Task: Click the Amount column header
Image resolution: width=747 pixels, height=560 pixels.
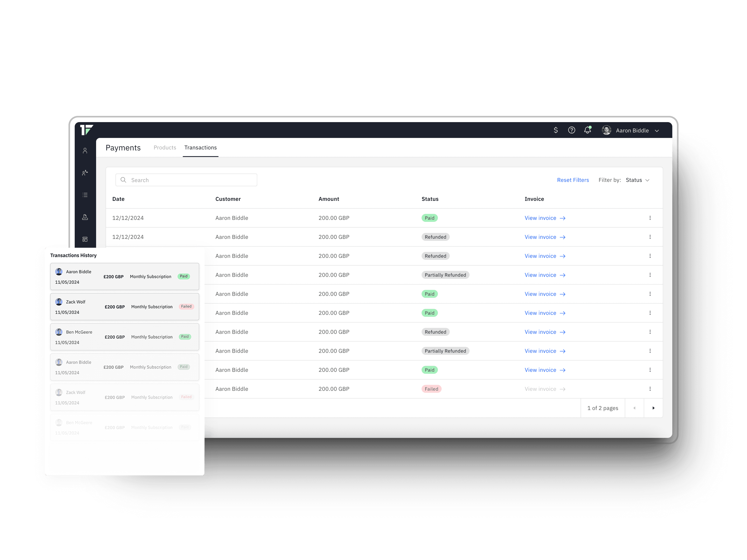Action: 329,199
